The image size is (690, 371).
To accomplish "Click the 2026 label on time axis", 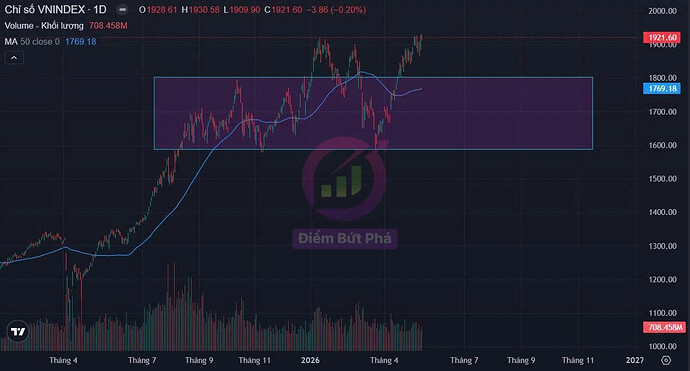I will click(310, 360).
